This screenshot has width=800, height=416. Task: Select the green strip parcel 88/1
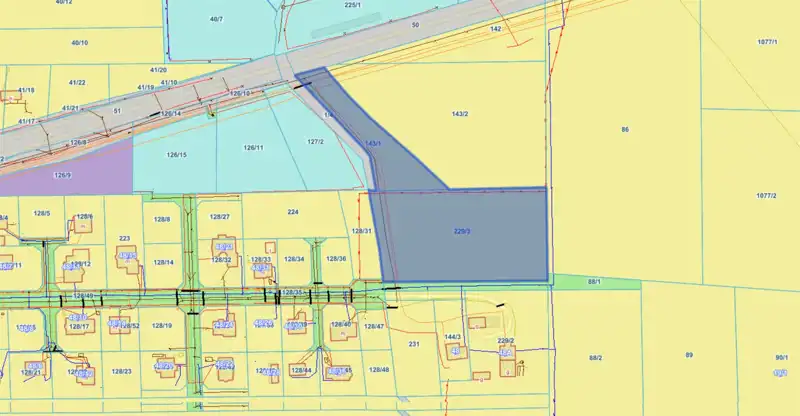[x=594, y=283]
